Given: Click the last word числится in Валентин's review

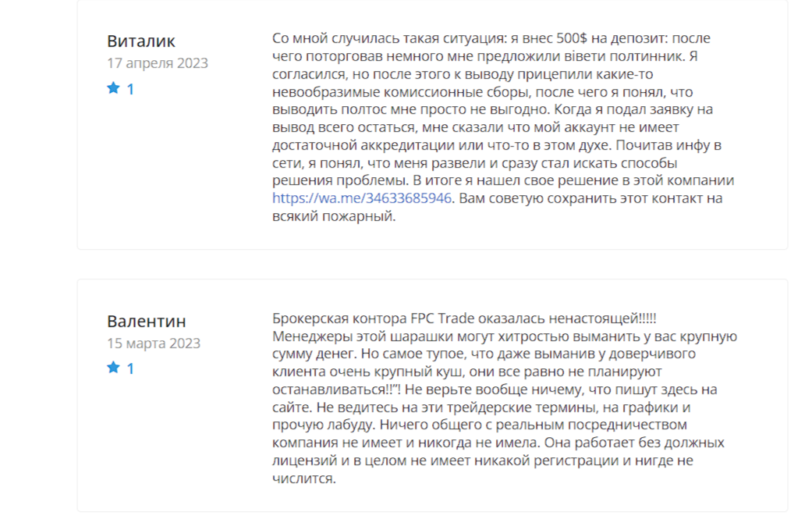Looking at the screenshot, I should (304, 478).
